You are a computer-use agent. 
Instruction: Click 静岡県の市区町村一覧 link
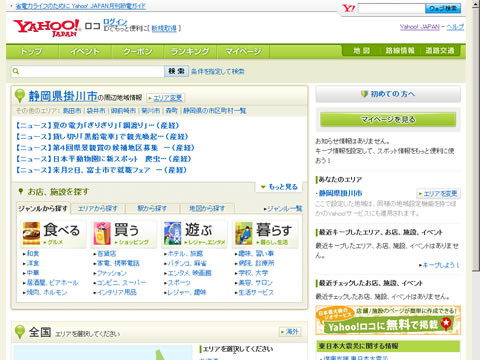click(x=215, y=111)
